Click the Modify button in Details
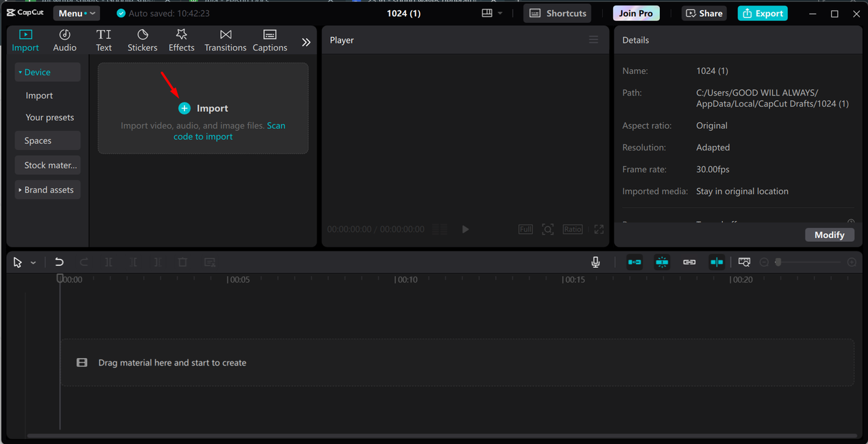 coord(829,235)
